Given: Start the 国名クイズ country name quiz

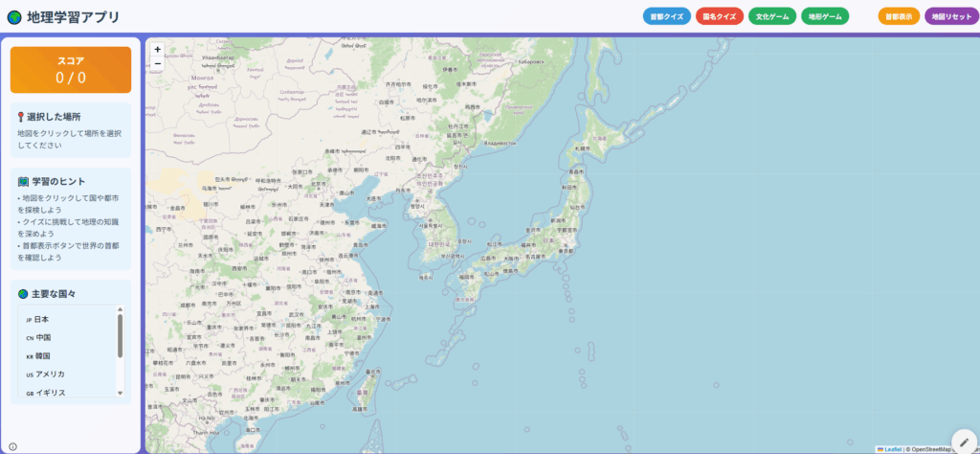Looking at the screenshot, I should coord(720,16).
